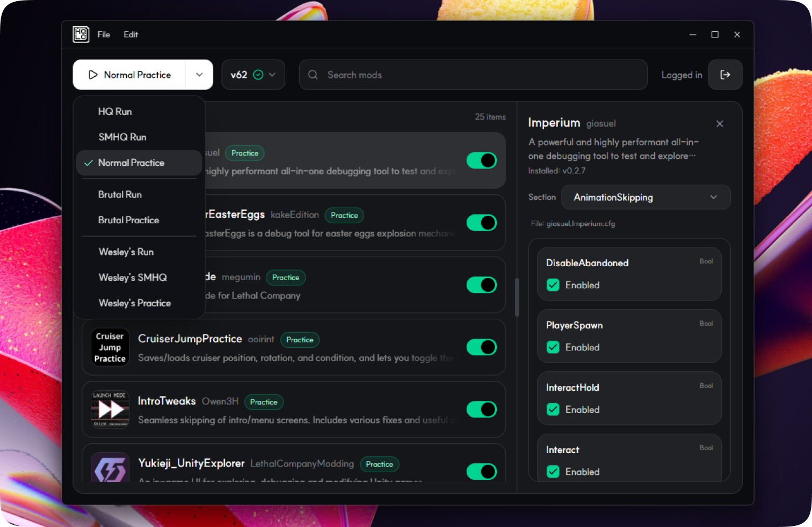Disable the CruiserJumpPractice mod switch
The width and height of the screenshot is (812, 527).
(x=482, y=347)
